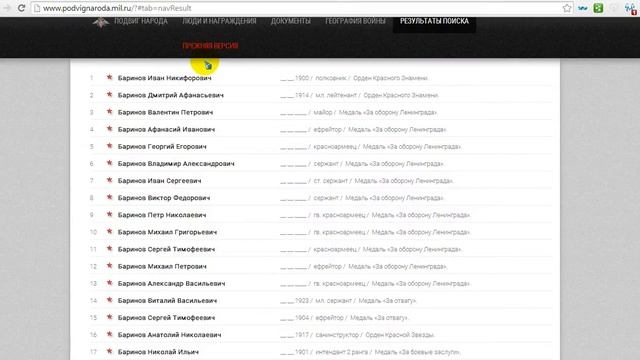Open record Баринов Виталий Васильевич
This screenshot has width=640, height=360.
click(x=167, y=301)
